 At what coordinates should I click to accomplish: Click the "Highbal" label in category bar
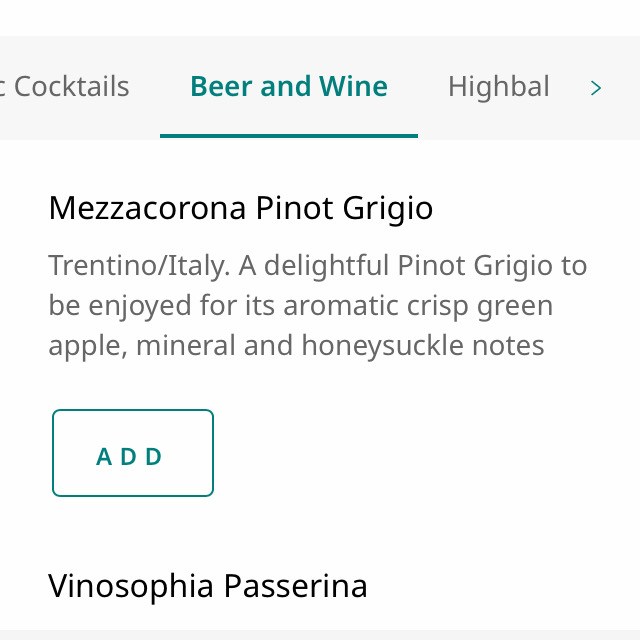(x=498, y=87)
